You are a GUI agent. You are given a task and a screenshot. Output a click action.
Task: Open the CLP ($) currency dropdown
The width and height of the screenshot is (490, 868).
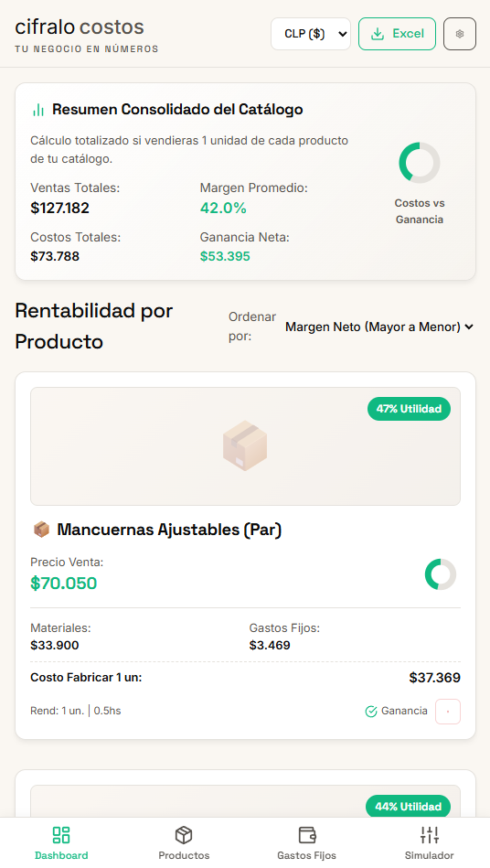[x=311, y=34]
